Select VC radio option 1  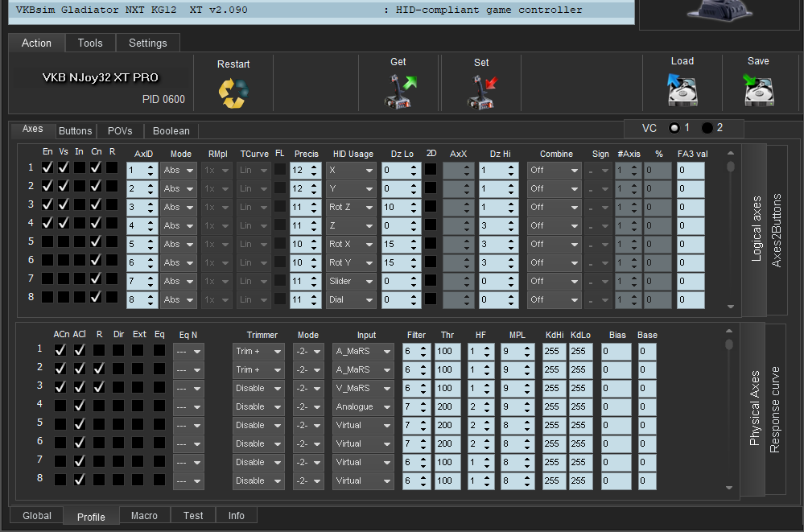(674, 128)
